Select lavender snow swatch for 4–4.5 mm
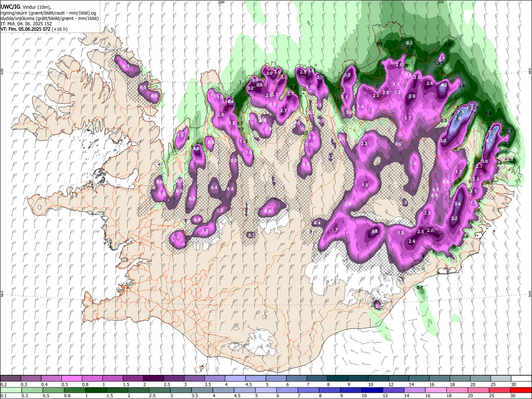The height and width of the screenshot is (399, 532). tap(235, 379)
